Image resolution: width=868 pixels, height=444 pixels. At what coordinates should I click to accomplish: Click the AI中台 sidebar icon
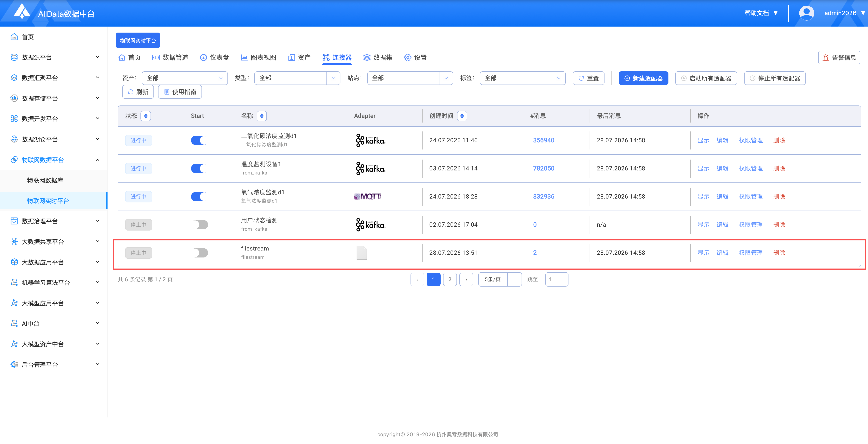pyautogui.click(x=14, y=323)
